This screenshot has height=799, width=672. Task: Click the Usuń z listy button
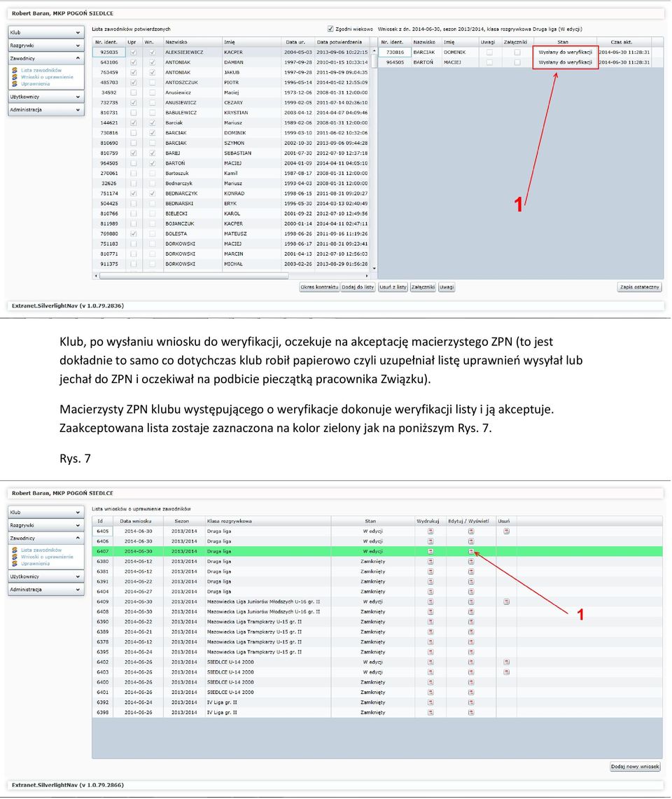point(393,287)
